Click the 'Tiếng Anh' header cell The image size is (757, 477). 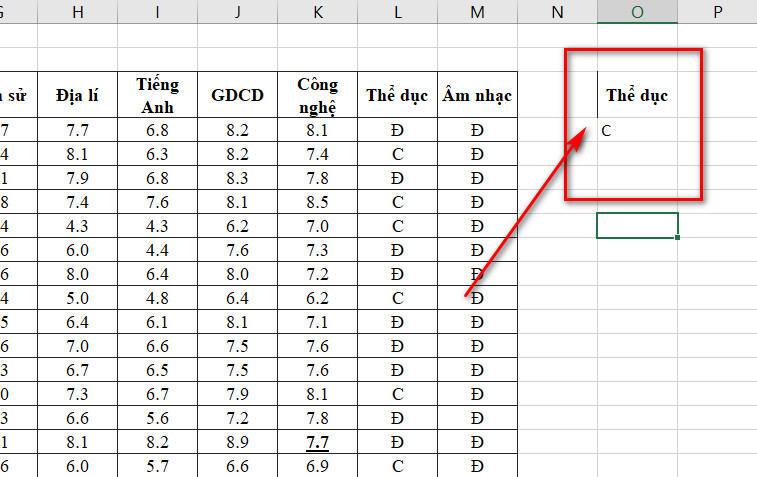pyautogui.click(x=157, y=96)
